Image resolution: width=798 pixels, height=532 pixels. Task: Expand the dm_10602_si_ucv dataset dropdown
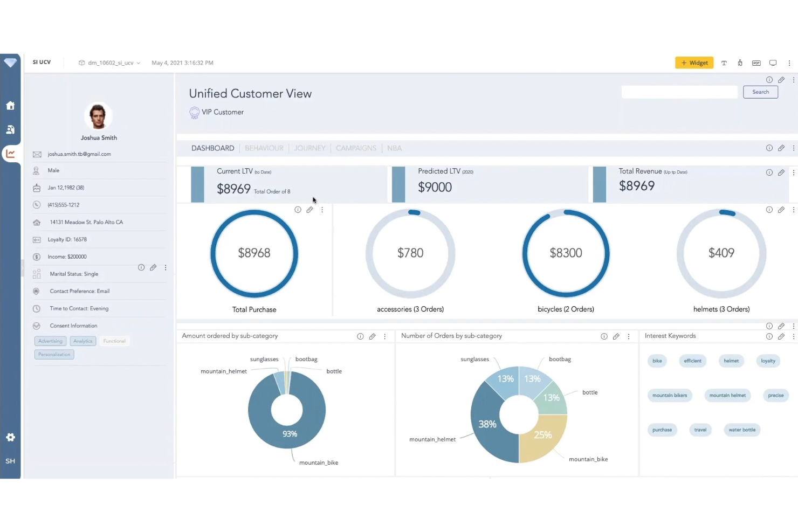(x=139, y=63)
